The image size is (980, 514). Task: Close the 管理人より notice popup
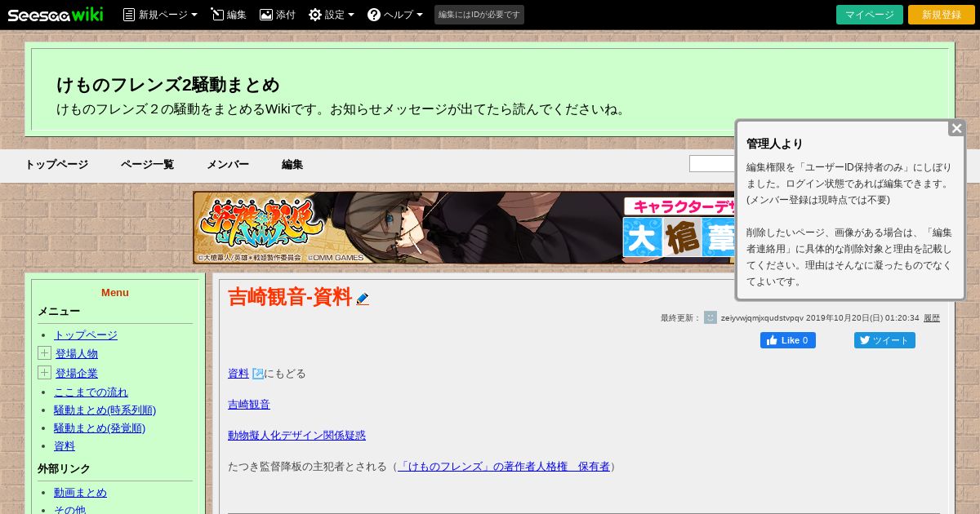(957, 128)
